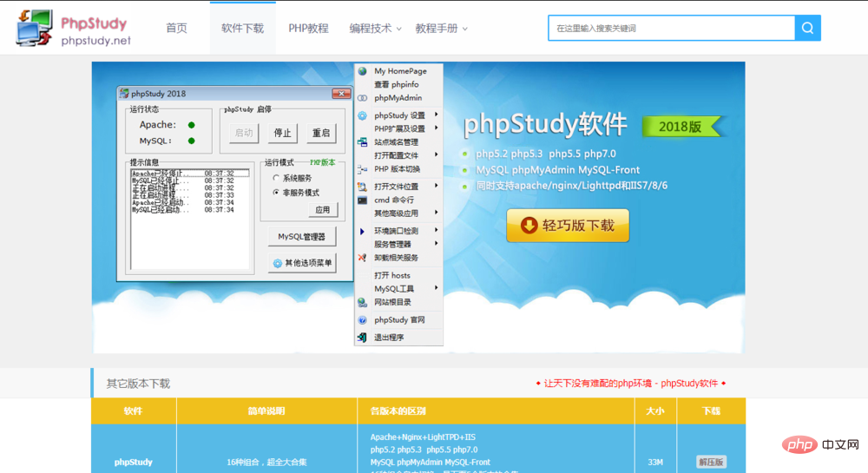The image size is (868, 473).
Task: Select the last log row at 08:37:34
Action: tap(190, 210)
